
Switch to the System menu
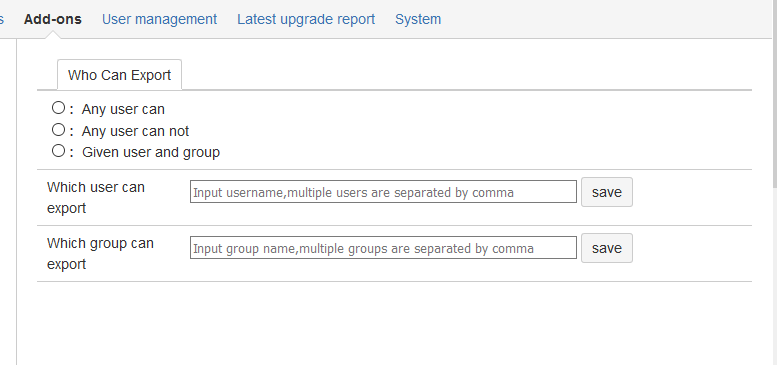coord(418,19)
